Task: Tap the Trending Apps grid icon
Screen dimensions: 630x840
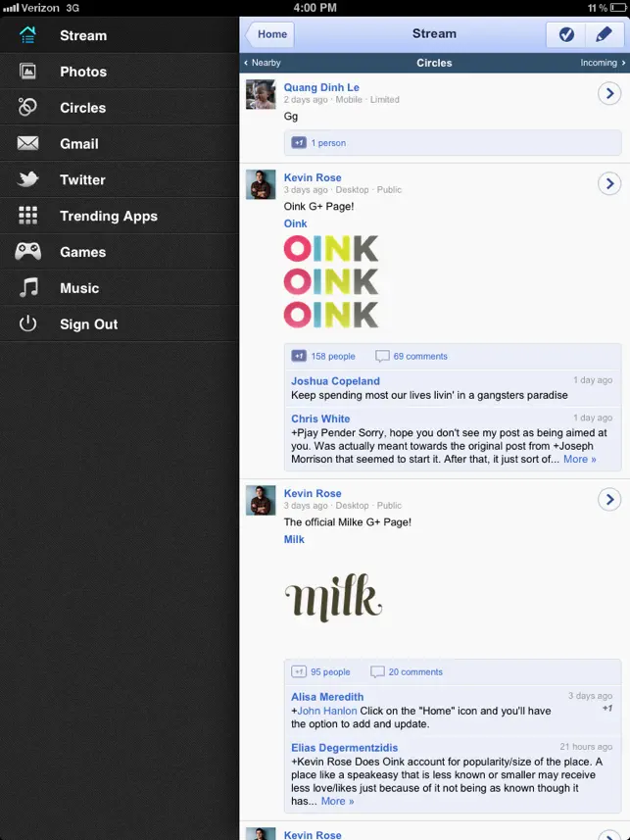Action: (x=27, y=216)
